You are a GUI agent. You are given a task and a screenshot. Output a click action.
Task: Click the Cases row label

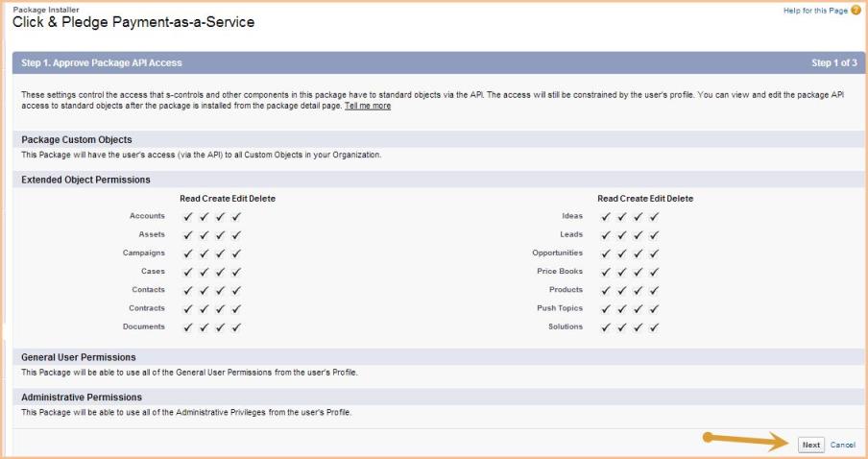click(x=153, y=271)
